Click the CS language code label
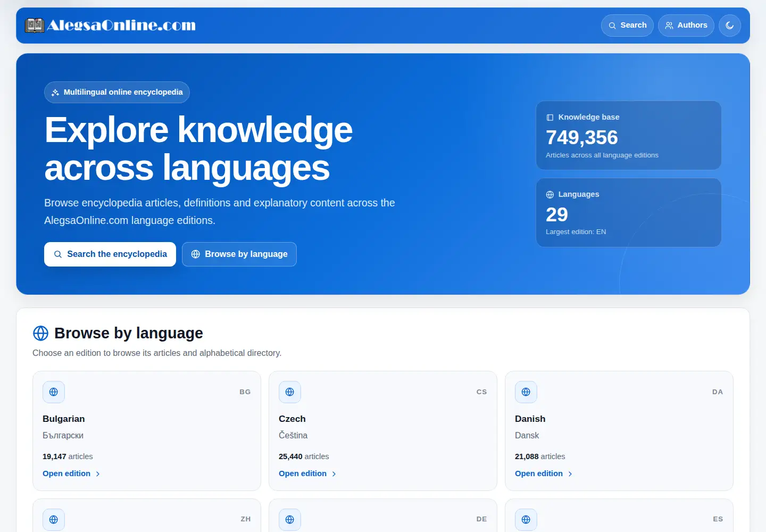The height and width of the screenshot is (532, 766). pyautogui.click(x=481, y=392)
